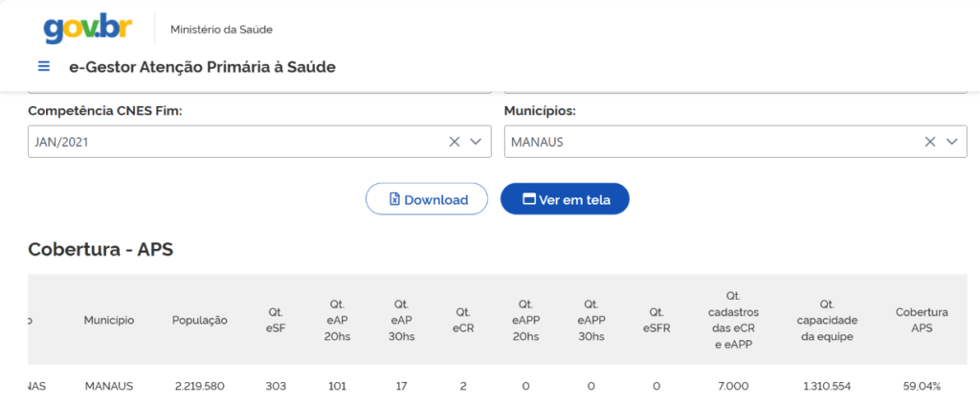
Task: Click e-Gestor Atenção Primária à Saúde title
Action: (x=203, y=67)
